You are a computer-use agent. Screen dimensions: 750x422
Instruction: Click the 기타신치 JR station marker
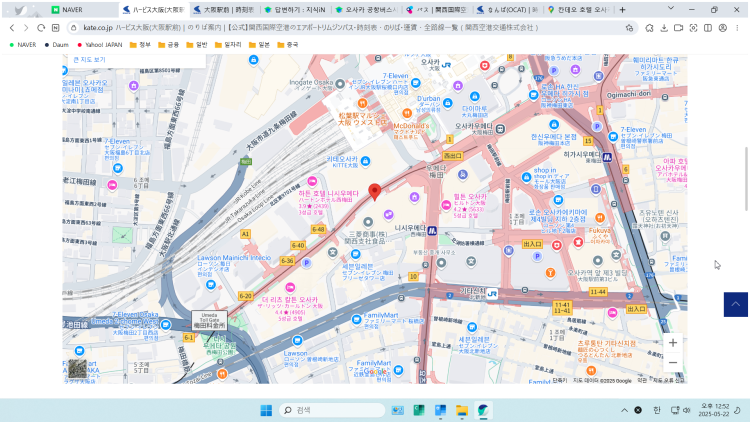492,294
